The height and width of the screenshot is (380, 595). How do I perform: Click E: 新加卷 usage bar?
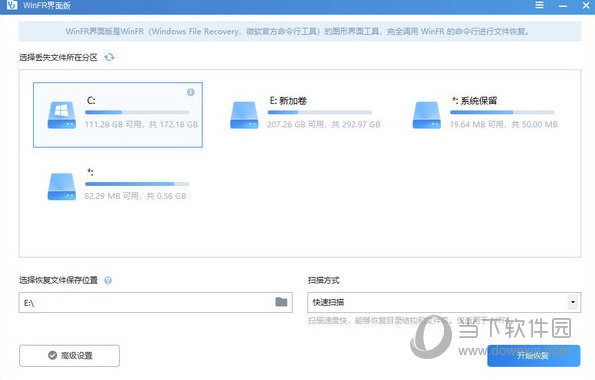(x=320, y=112)
